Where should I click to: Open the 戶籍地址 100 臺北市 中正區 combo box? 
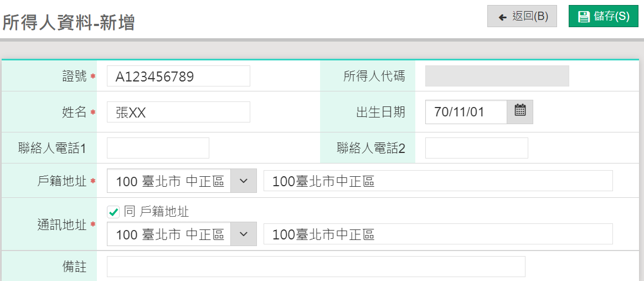click(169, 181)
